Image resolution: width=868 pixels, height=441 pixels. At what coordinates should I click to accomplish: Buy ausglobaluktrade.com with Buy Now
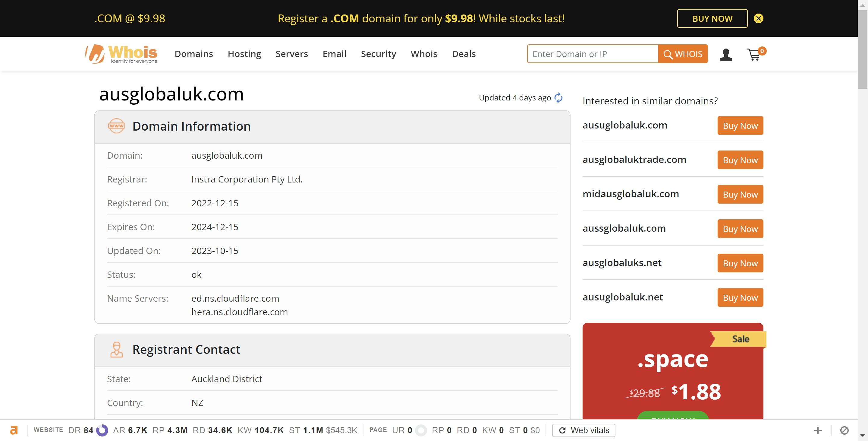(740, 160)
